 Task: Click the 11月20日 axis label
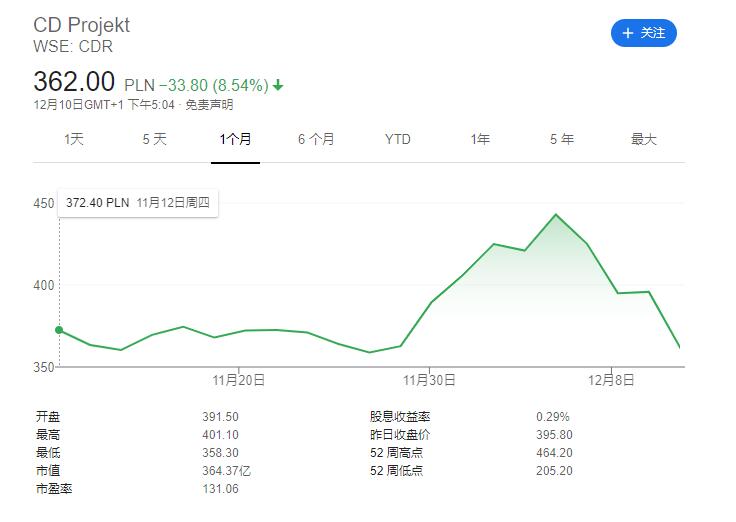pos(238,380)
